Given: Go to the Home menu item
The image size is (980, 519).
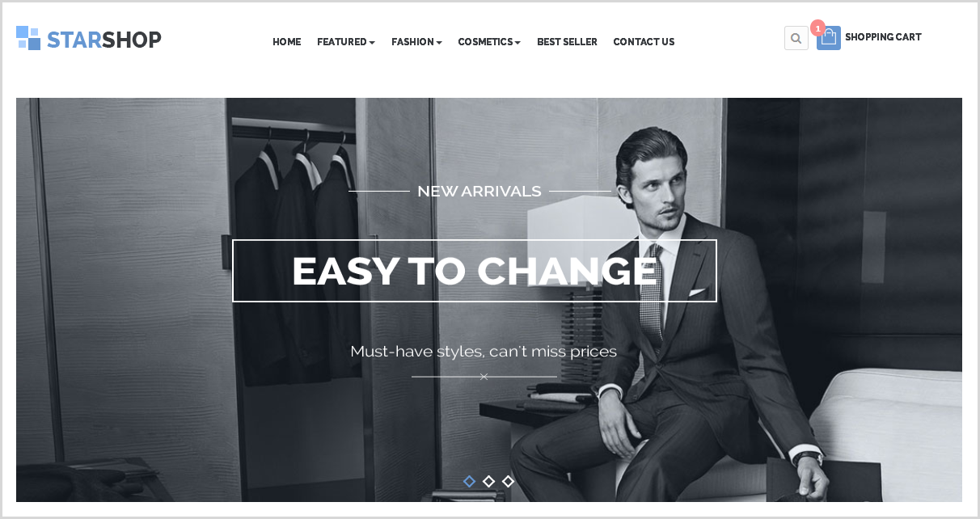Looking at the screenshot, I should (286, 42).
